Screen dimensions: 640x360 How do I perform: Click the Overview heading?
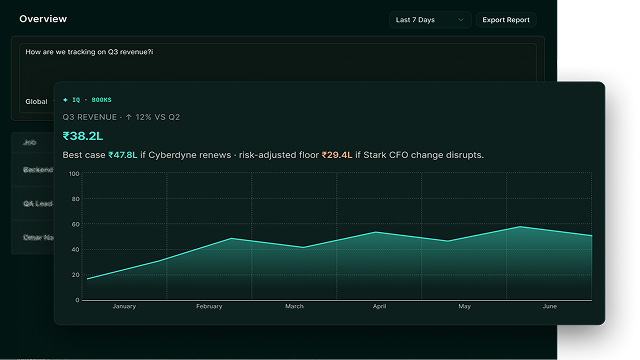coord(43,19)
